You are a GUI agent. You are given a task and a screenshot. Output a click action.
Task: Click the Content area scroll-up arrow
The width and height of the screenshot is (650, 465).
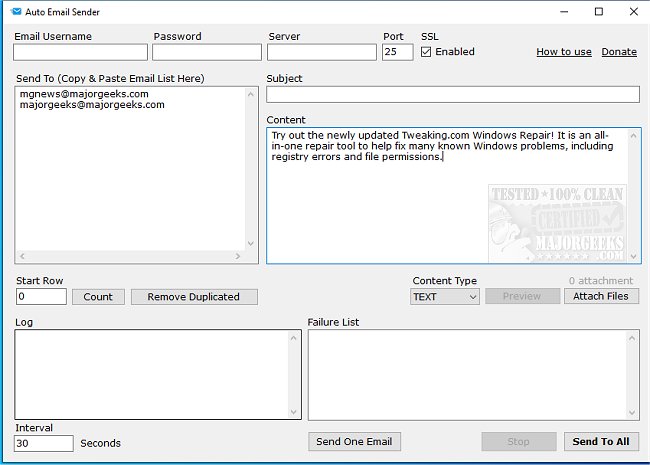(633, 136)
